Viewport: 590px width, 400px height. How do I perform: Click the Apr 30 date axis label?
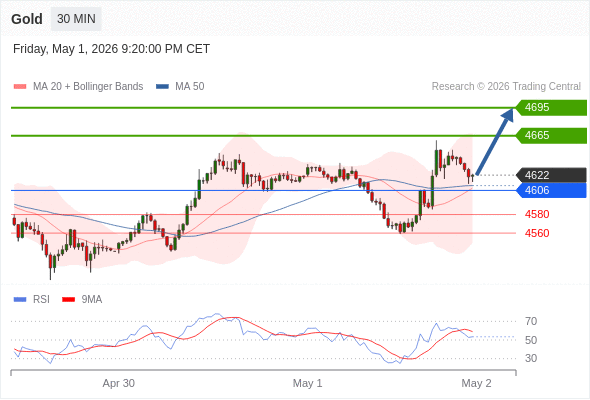(119, 383)
